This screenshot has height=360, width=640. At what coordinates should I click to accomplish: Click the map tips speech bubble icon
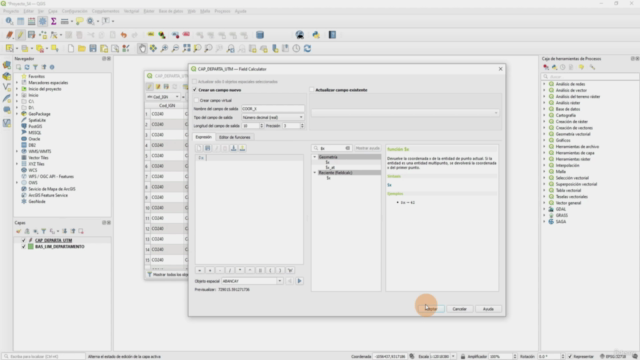[x=80, y=21]
